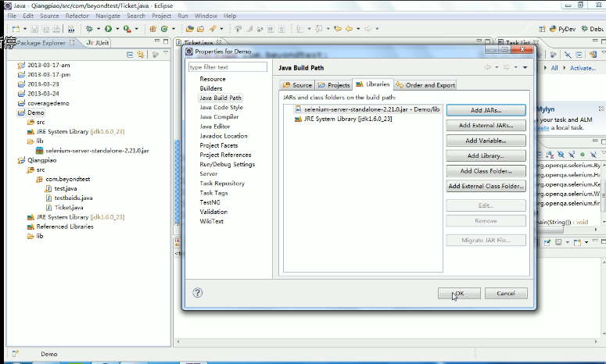The height and width of the screenshot is (364, 606).
Task: Click the green Run toolbar icon
Action: point(108,29)
